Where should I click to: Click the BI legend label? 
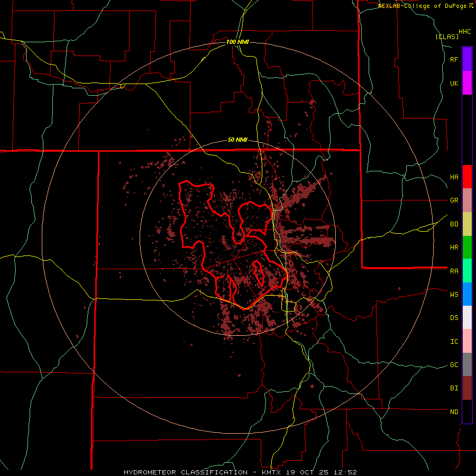454,388
